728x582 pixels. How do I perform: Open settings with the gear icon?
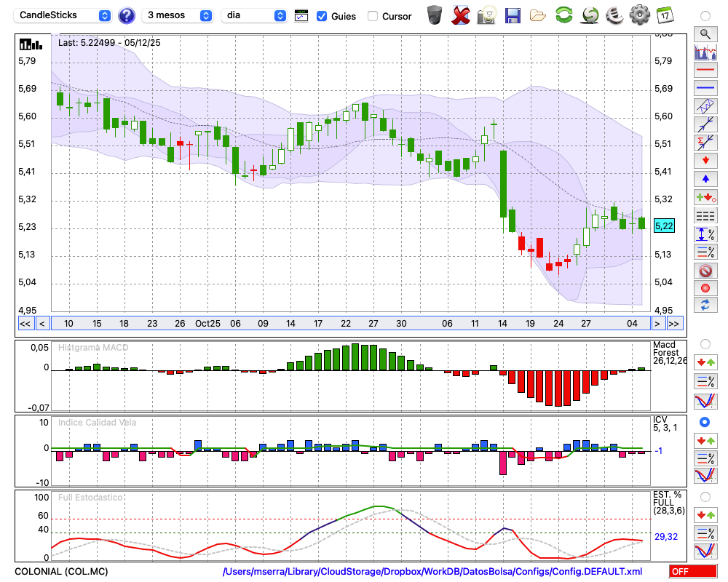coord(640,15)
